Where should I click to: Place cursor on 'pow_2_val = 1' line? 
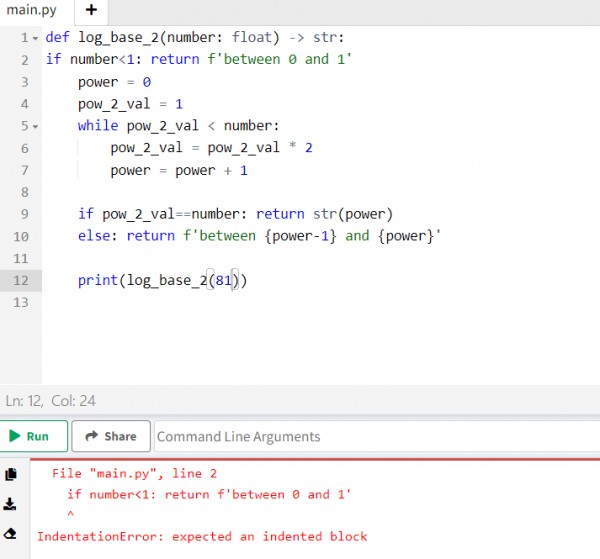pyautogui.click(x=130, y=104)
